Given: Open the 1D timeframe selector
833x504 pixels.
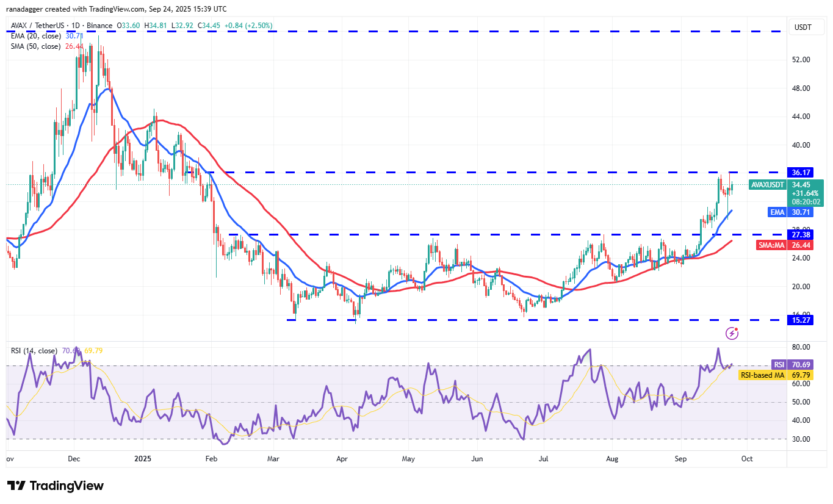Looking at the screenshot, I should click(74, 26).
